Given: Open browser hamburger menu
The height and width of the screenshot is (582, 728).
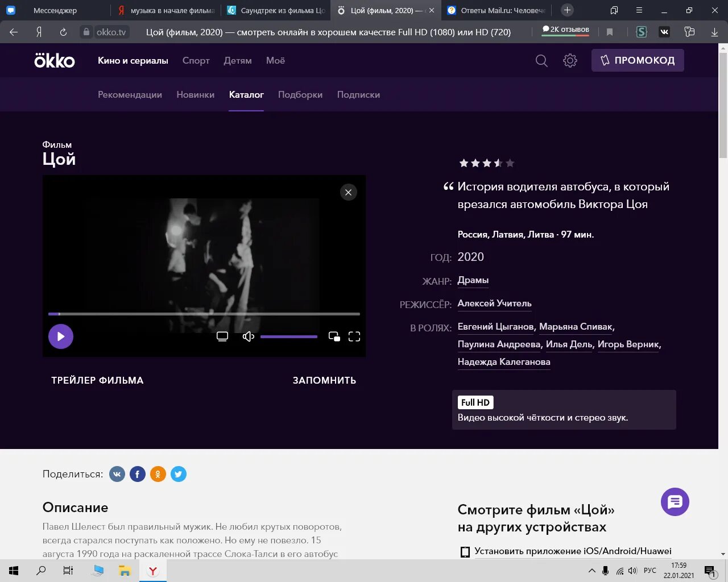Looking at the screenshot, I should point(639,10).
